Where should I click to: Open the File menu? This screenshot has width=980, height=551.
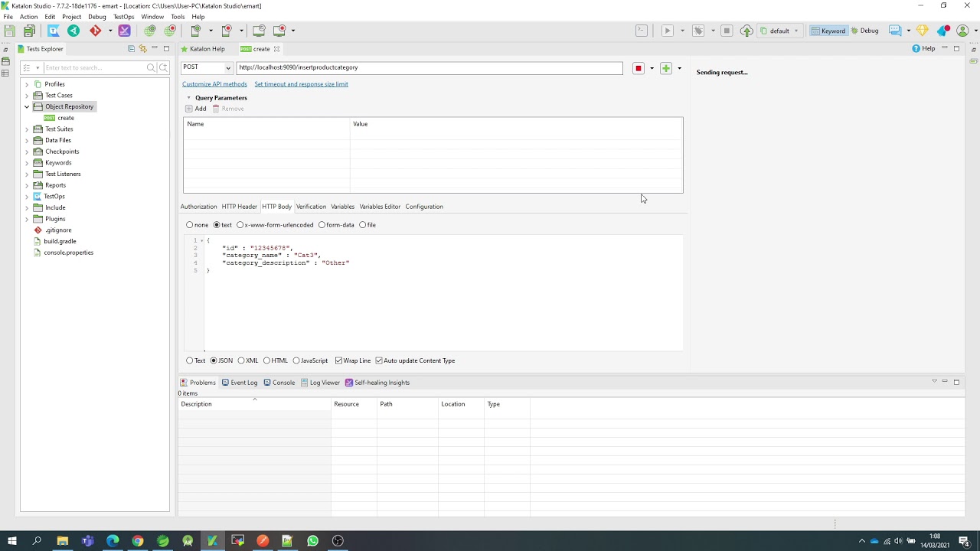click(x=8, y=17)
